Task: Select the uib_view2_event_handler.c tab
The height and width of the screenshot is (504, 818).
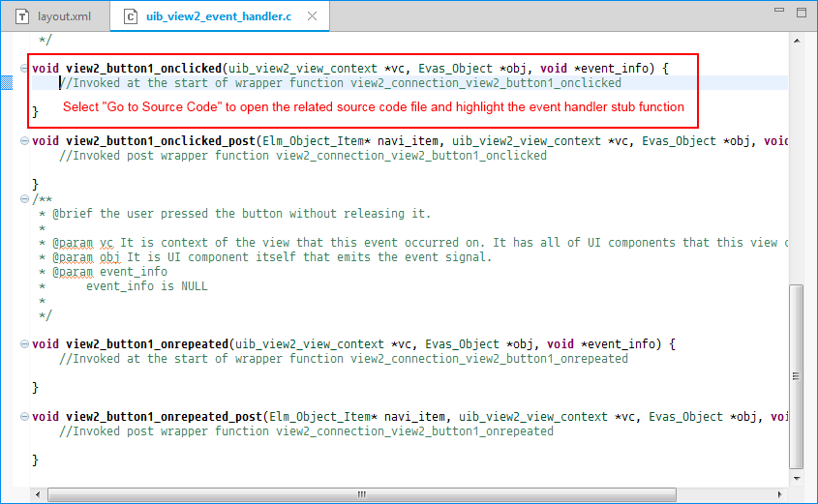Action: pos(217,17)
